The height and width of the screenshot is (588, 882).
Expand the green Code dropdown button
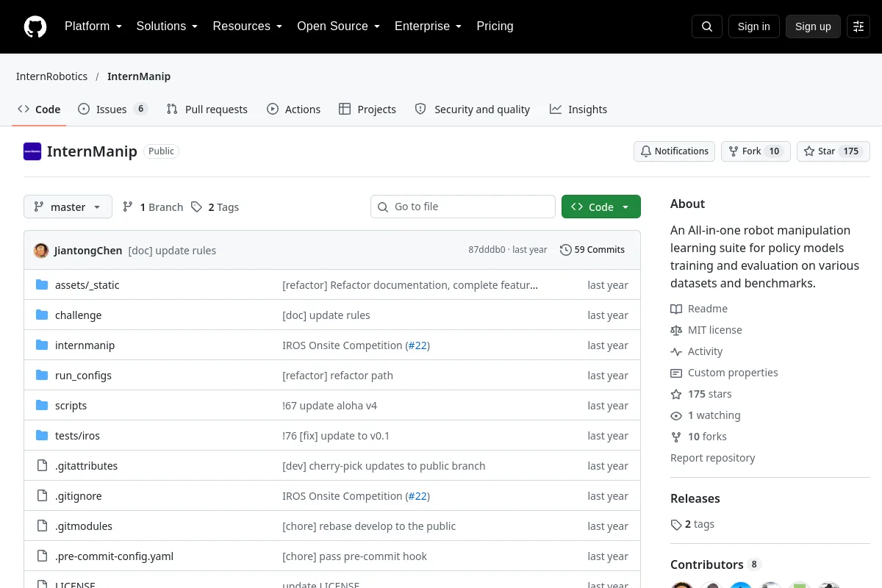(601, 207)
